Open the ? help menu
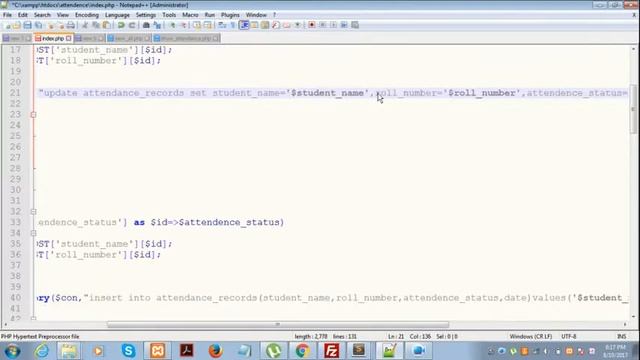This screenshot has height=360, width=640. coord(274,15)
